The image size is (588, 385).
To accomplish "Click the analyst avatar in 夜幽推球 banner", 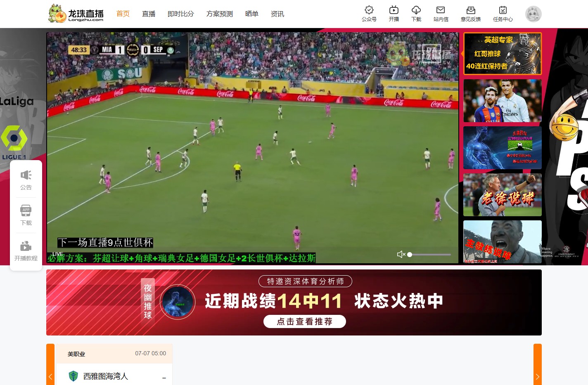I will point(178,302).
